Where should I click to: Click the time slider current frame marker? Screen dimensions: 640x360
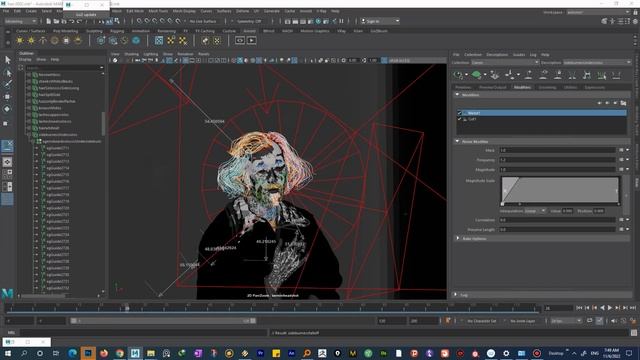pyautogui.click(x=127, y=308)
